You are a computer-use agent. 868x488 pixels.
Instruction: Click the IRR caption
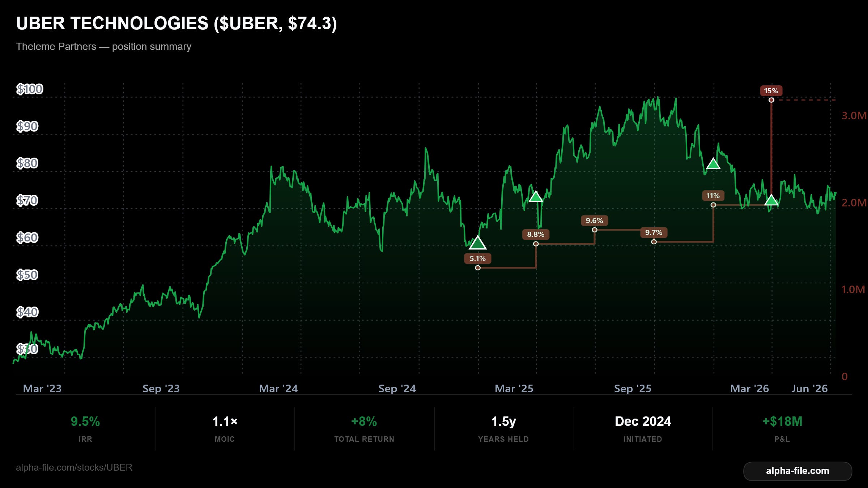click(85, 439)
